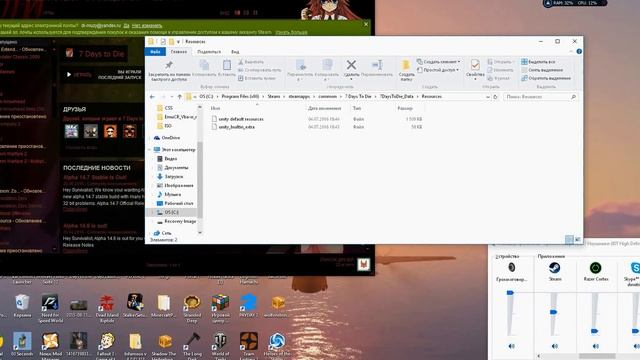Switch to the Поделиться ribbon tab
This screenshot has height=360, width=640.
pyautogui.click(x=209, y=52)
